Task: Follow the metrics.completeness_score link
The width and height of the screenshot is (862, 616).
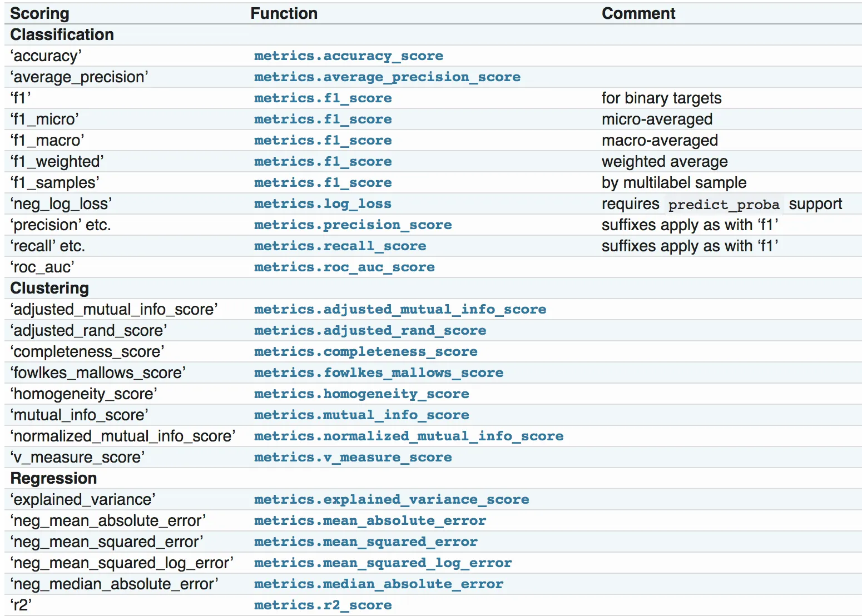Action: click(x=365, y=352)
